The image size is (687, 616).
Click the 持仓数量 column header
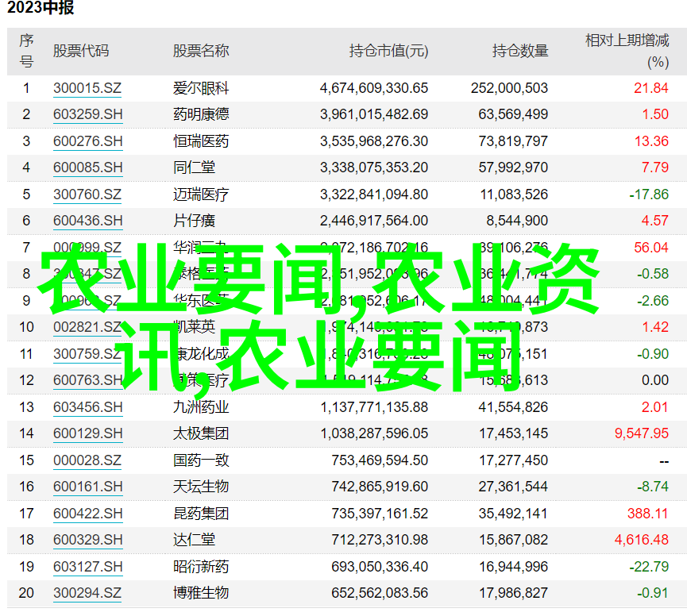(x=520, y=51)
